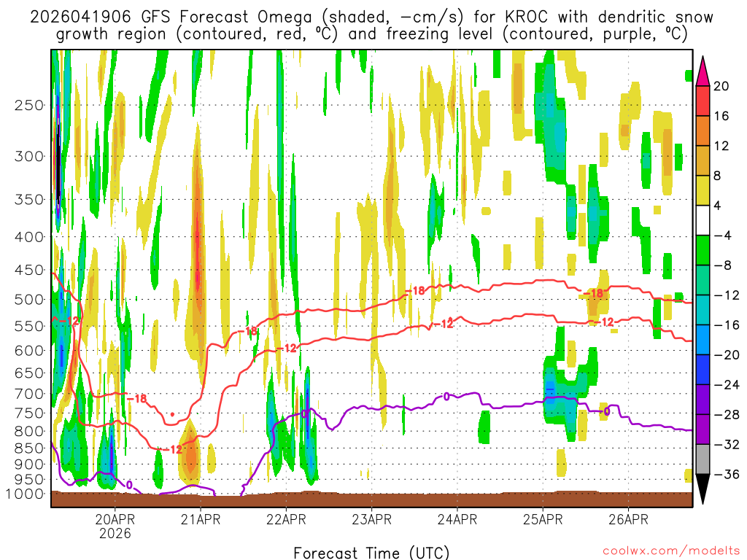Click the white swatch between 4 and -4
The image size is (747, 560).
click(703, 220)
